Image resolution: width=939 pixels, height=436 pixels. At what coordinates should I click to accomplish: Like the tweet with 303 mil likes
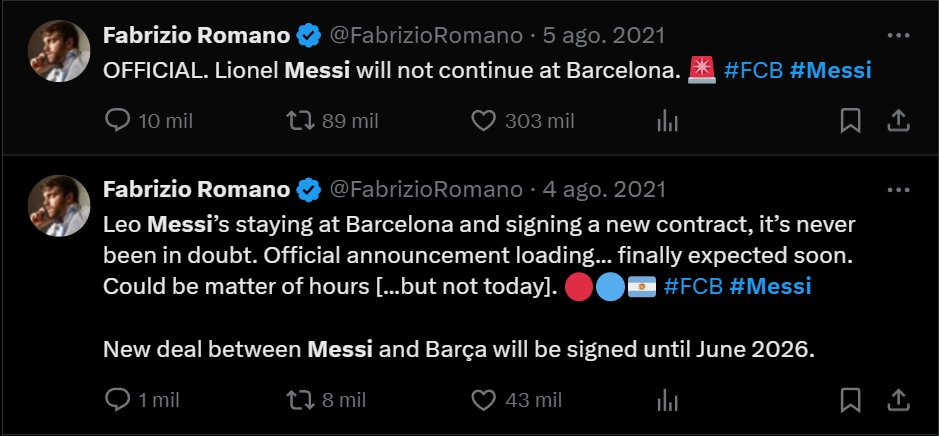coord(483,121)
